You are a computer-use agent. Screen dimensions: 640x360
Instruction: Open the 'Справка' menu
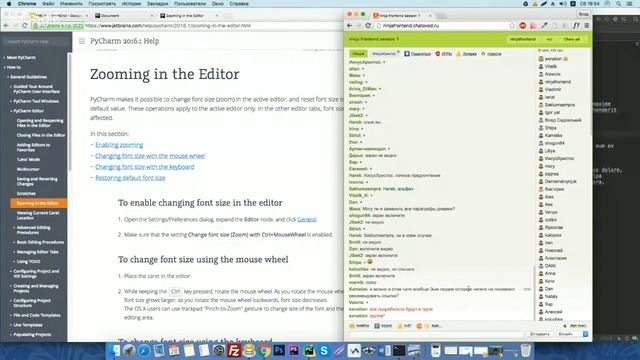[239, 4]
